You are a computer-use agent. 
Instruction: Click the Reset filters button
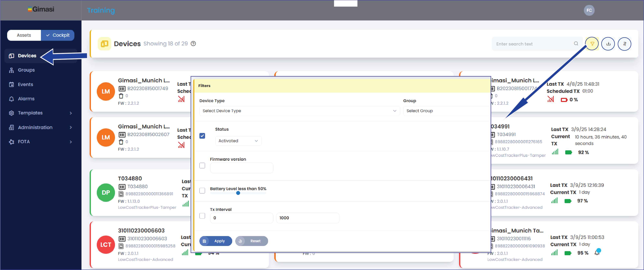[x=252, y=241]
